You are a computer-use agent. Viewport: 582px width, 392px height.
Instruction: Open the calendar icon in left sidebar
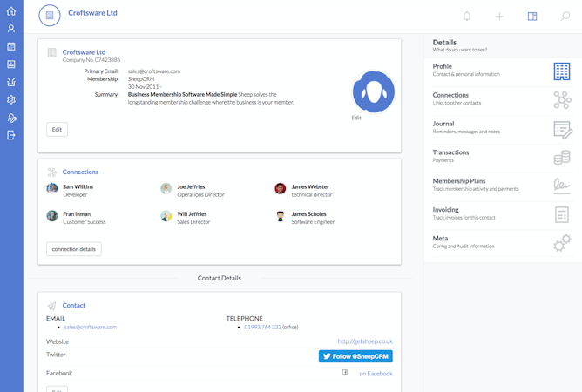[11, 46]
